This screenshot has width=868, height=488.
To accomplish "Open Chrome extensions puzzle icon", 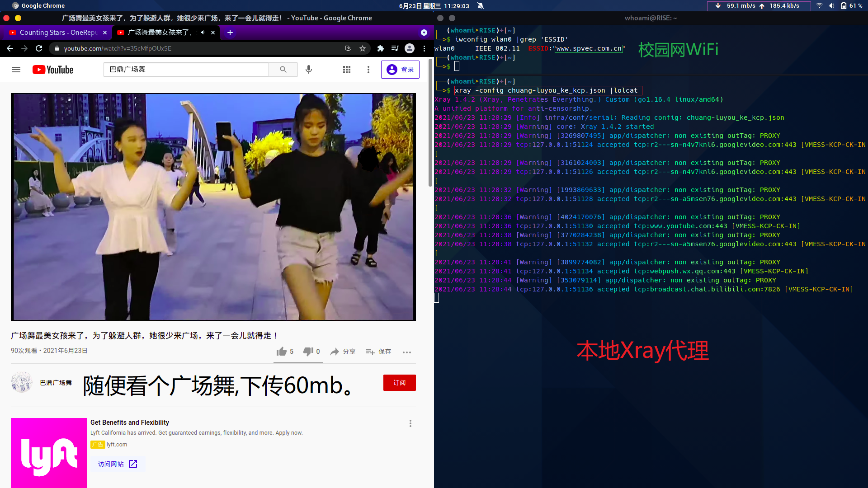I will [381, 48].
